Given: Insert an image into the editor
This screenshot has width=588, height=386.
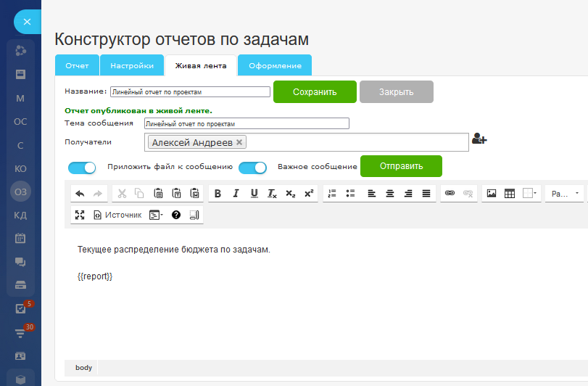Looking at the screenshot, I should point(492,194).
